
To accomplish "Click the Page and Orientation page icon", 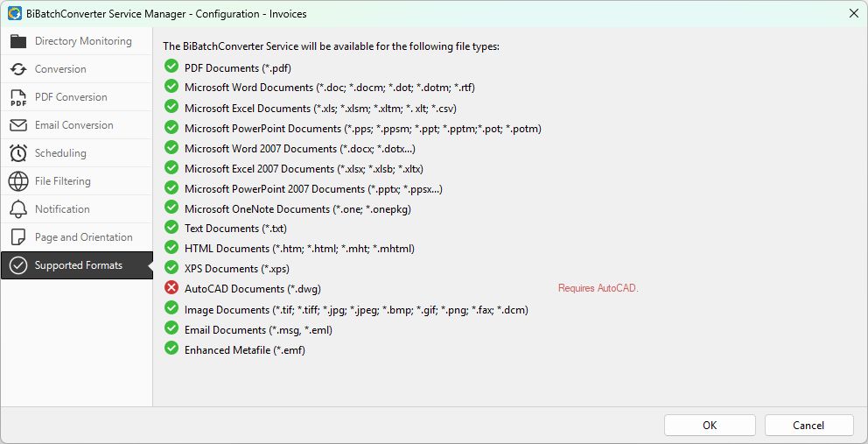I will click(18, 237).
